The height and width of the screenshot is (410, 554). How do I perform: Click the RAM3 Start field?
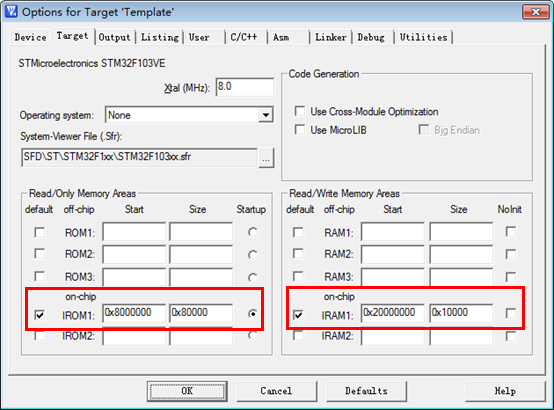coord(393,277)
